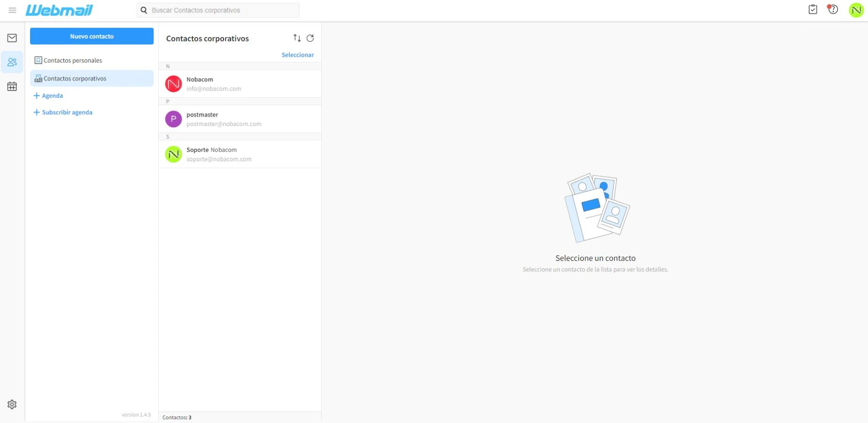Select Contactos corporativos address book

click(75, 78)
